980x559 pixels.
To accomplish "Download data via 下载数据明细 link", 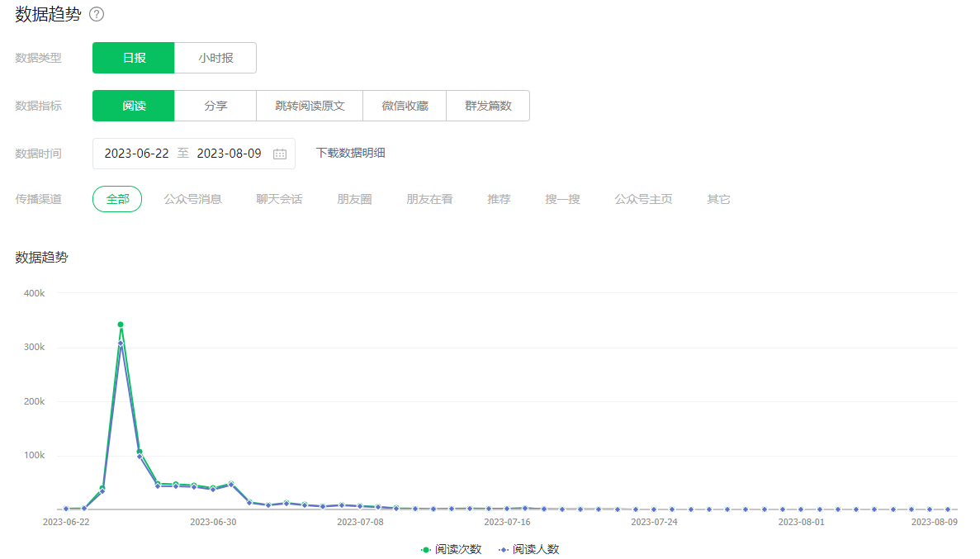I will [351, 153].
